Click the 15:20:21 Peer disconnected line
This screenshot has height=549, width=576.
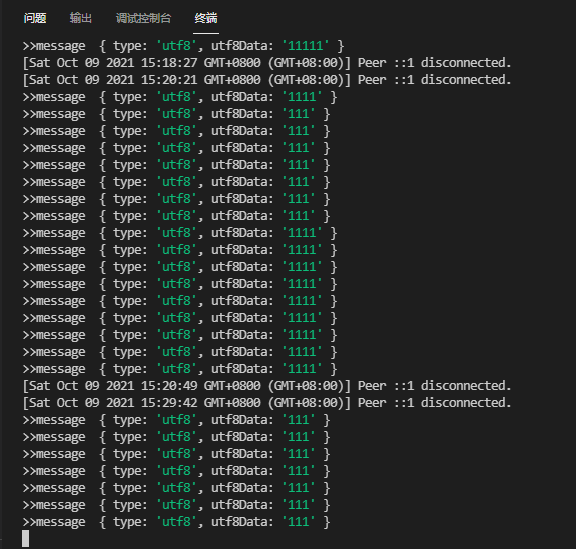267,80
